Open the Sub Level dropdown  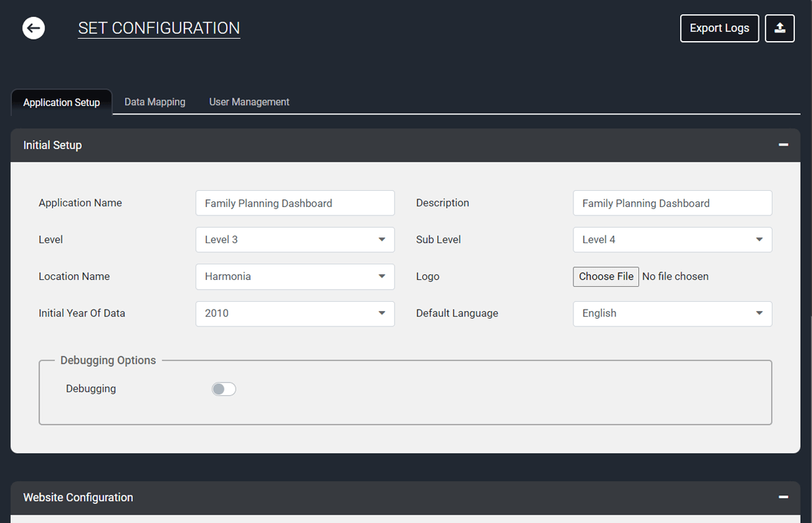(x=672, y=240)
